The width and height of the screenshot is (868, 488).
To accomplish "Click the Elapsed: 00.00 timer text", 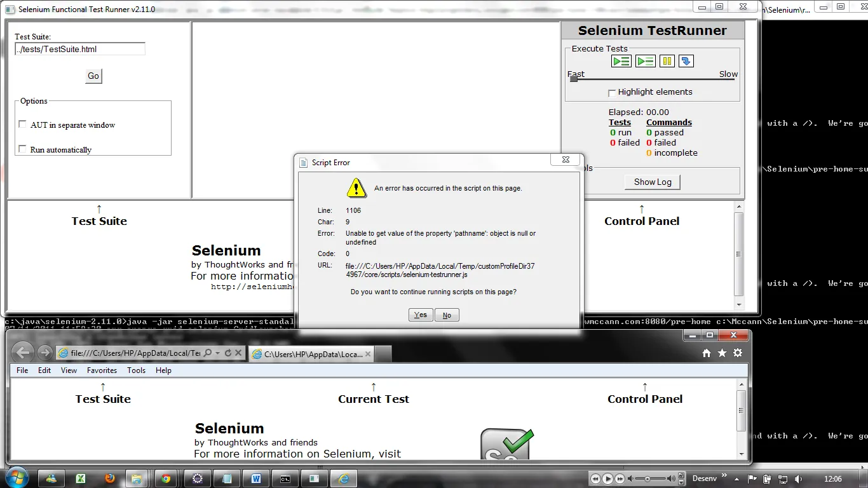I will tap(639, 112).
